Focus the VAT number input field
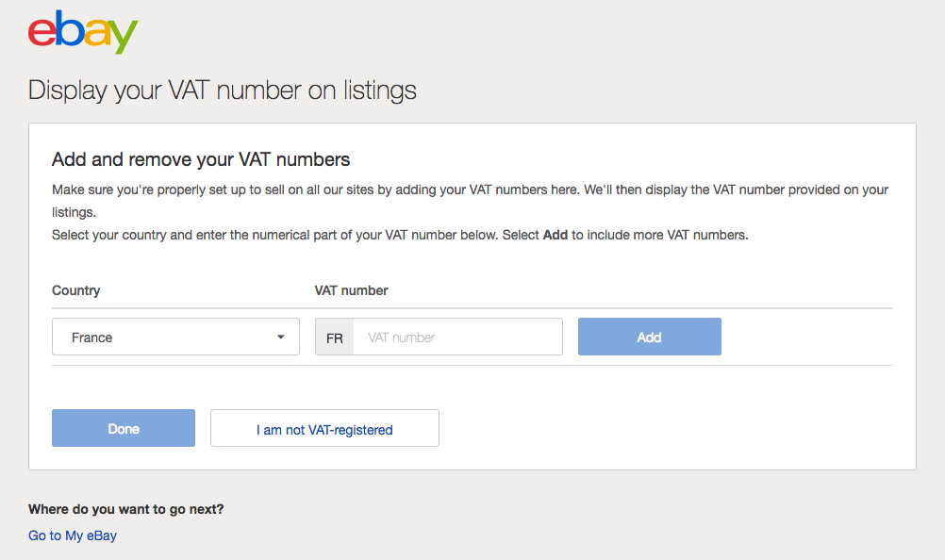 pyautogui.click(x=457, y=338)
